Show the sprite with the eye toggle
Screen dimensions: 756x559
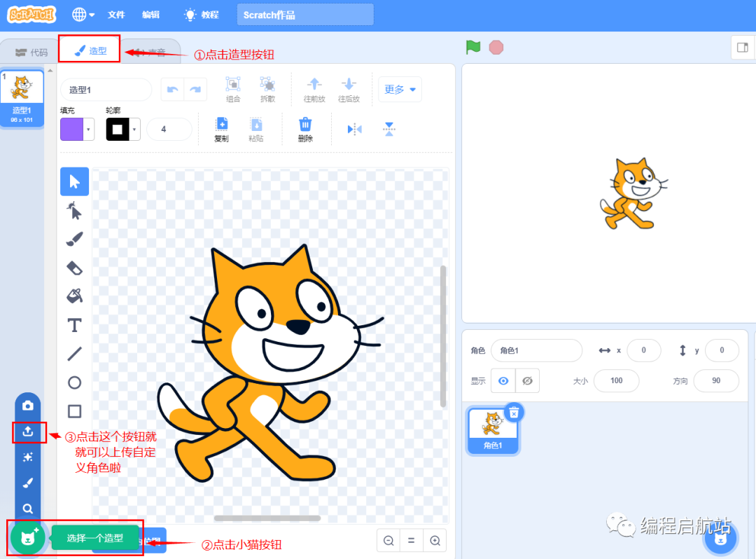coord(503,380)
